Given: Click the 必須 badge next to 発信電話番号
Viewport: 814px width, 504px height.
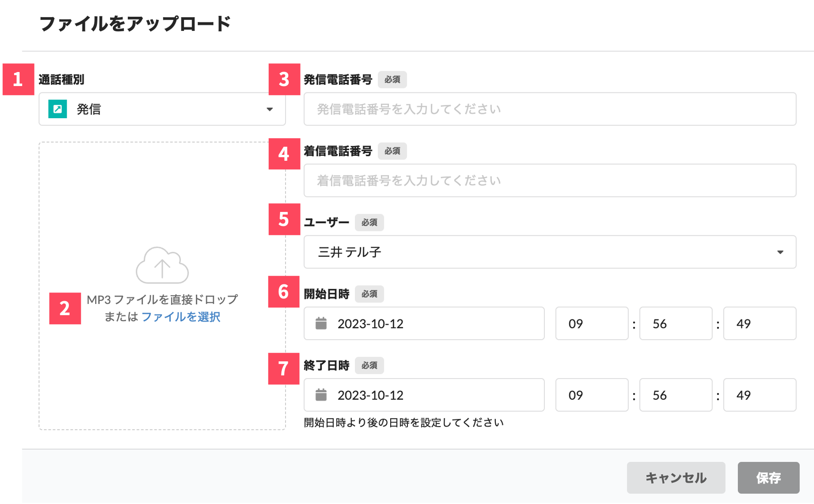Looking at the screenshot, I should (392, 80).
